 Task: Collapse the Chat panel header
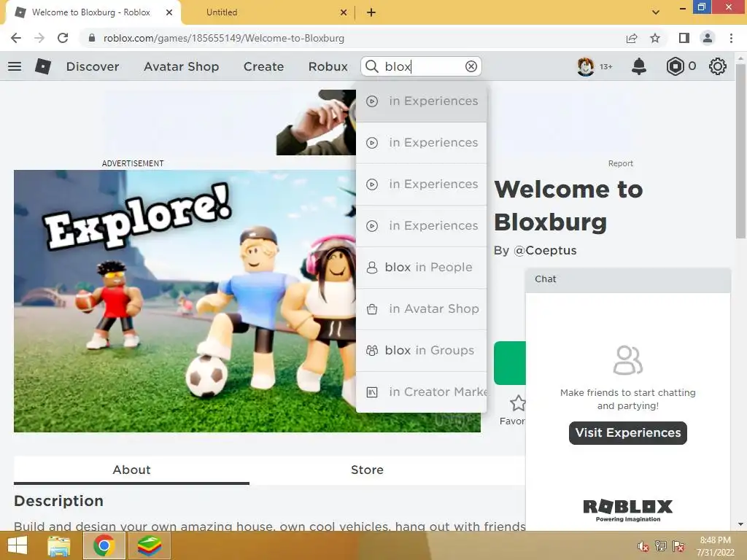pyautogui.click(x=628, y=279)
